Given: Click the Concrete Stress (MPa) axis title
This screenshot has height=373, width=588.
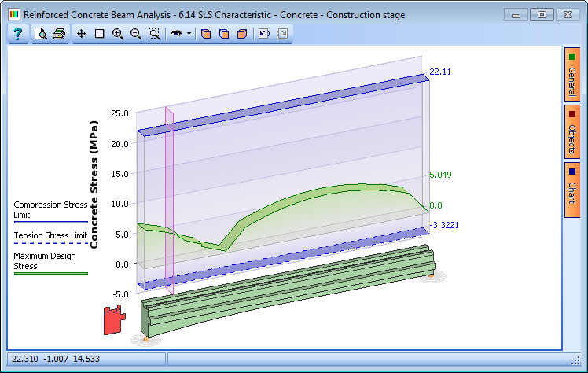Looking at the screenshot, I should point(94,184).
